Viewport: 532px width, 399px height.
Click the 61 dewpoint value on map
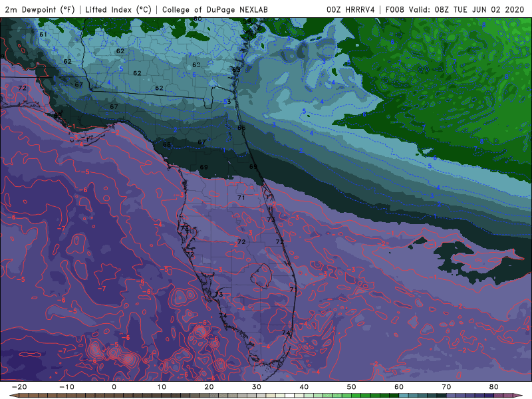(x=43, y=35)
